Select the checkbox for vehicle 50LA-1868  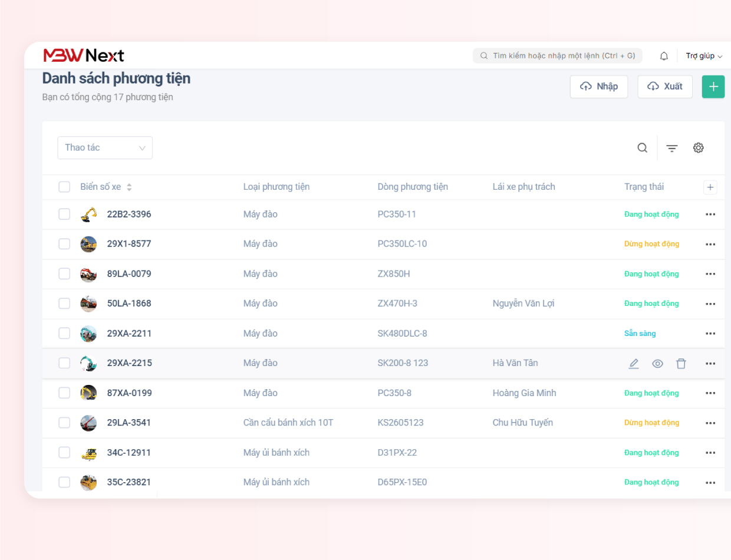tap(64, 304)
